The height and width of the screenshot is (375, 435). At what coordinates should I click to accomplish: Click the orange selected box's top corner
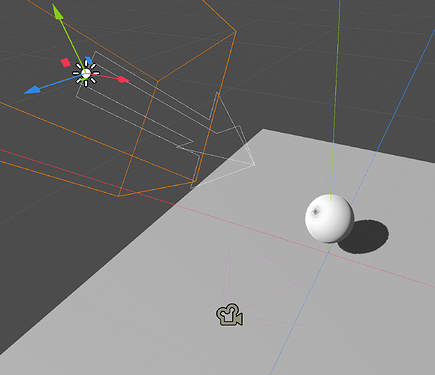236,32
